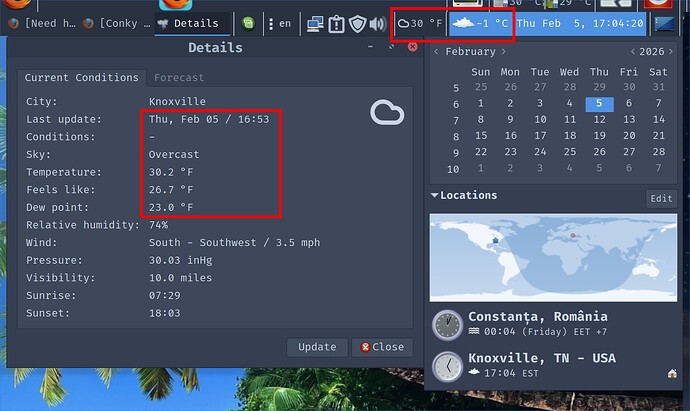Select February 22 in the calendar
This screenshot has width=690, height=411.
pos(481,152)
